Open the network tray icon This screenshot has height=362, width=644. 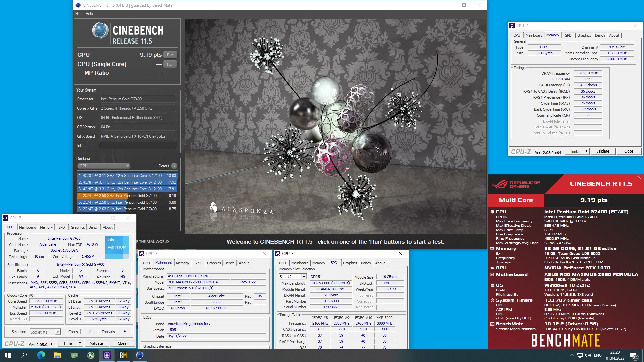580,355
